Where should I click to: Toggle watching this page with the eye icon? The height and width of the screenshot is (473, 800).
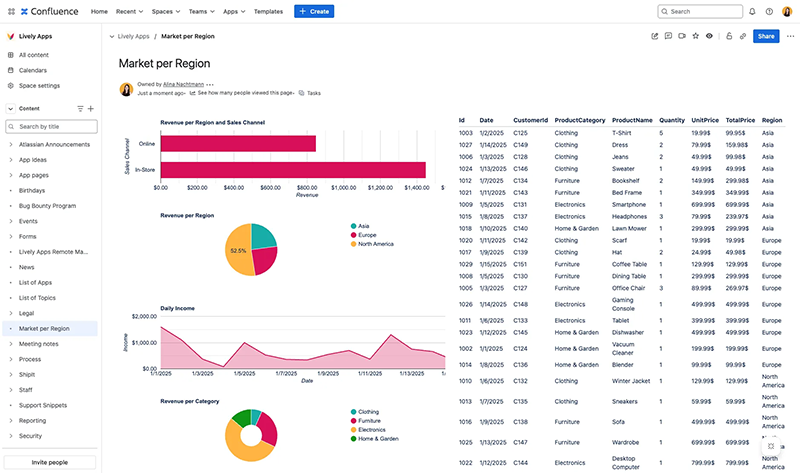(709, 36)
